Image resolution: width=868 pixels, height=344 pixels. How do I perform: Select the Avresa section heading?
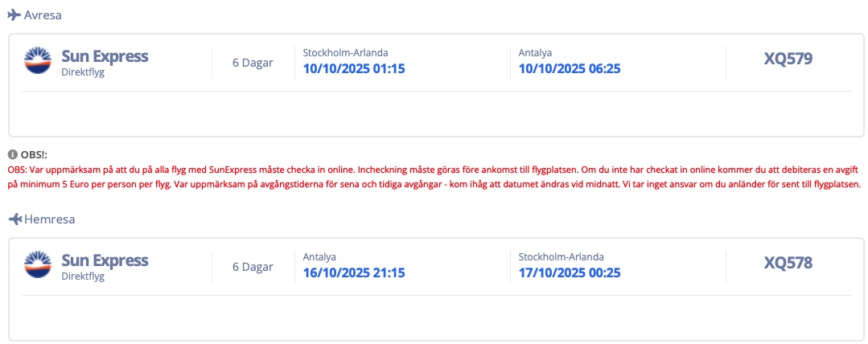tap(43, 15)
